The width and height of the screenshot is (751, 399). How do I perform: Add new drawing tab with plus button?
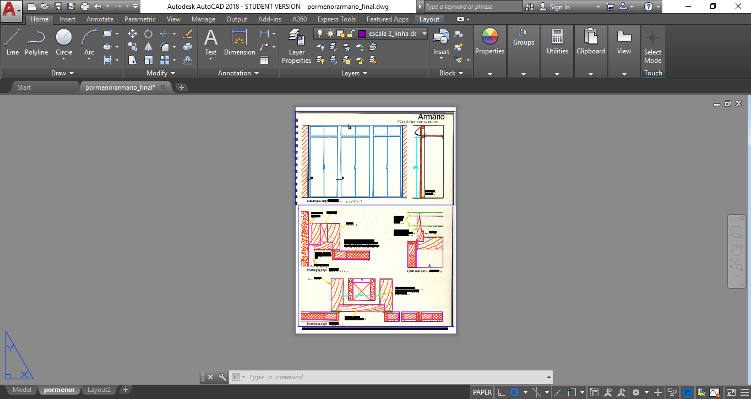coord(181,87)
